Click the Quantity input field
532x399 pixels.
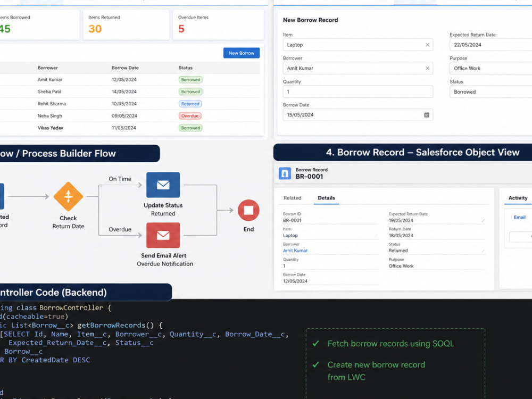tap(358, 92)
